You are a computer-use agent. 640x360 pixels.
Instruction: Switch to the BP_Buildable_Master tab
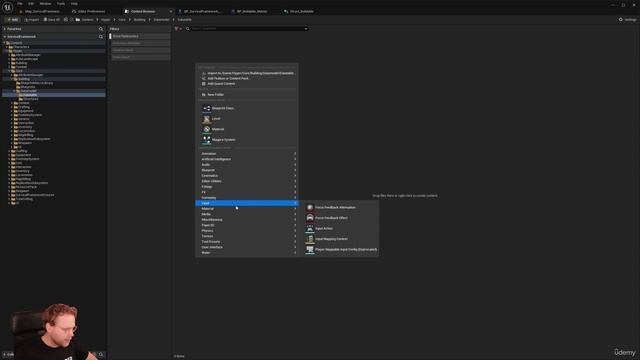[x=252, y=11]
